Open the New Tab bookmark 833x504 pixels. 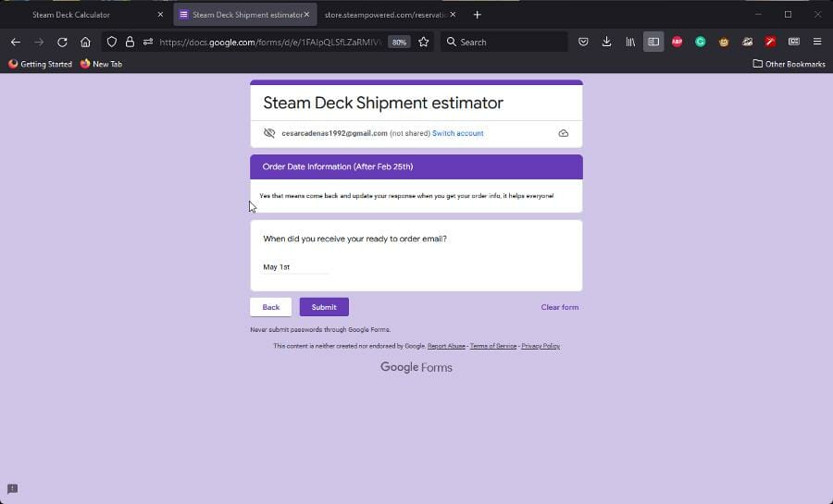tap(101, 64)
